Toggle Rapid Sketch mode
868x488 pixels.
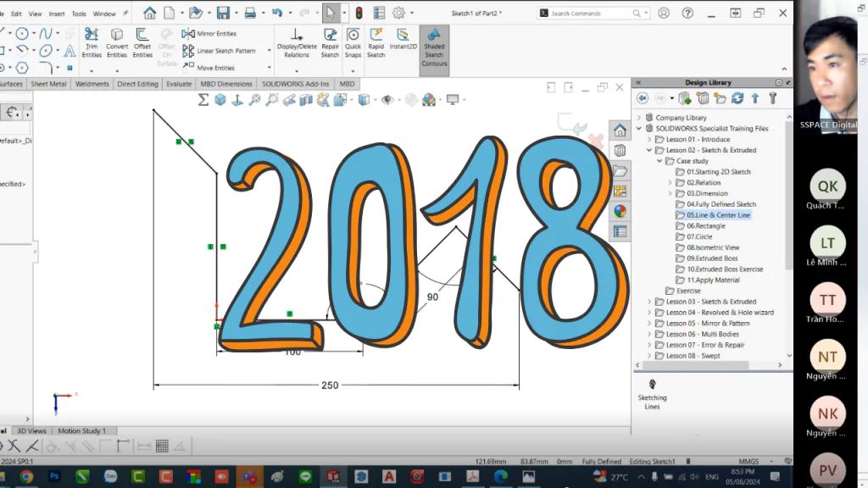pyautogui.click(x=376, y=43)
